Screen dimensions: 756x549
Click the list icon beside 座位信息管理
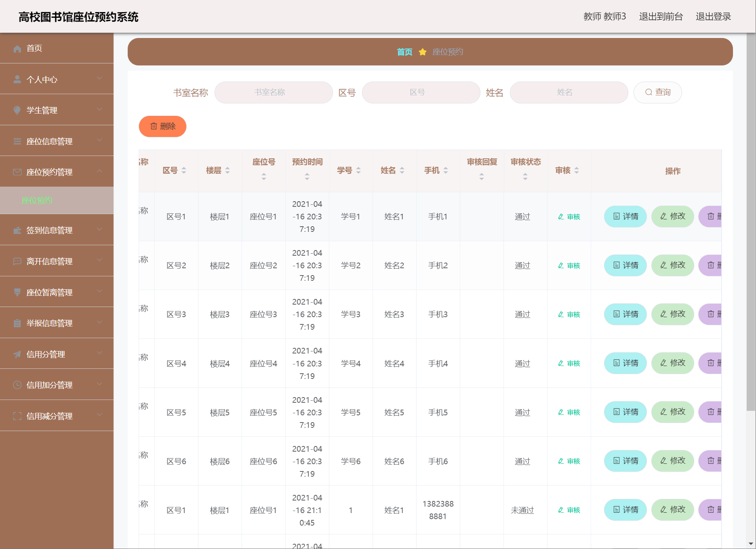click(x=17, y=141)
